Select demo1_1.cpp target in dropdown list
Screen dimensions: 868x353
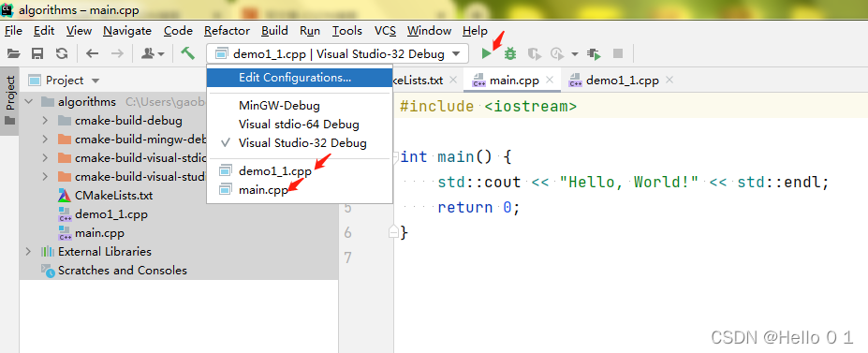[300, 171]
